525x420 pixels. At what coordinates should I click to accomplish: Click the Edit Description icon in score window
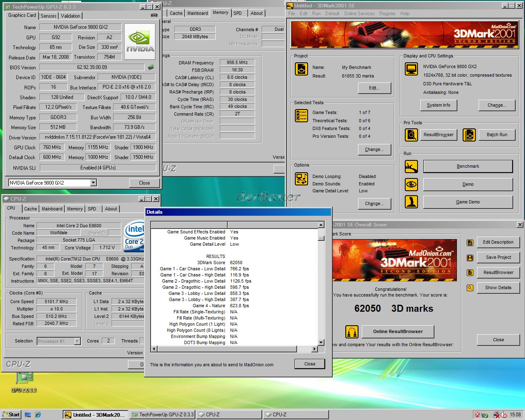pyautogui.click(x=470, y=243)
